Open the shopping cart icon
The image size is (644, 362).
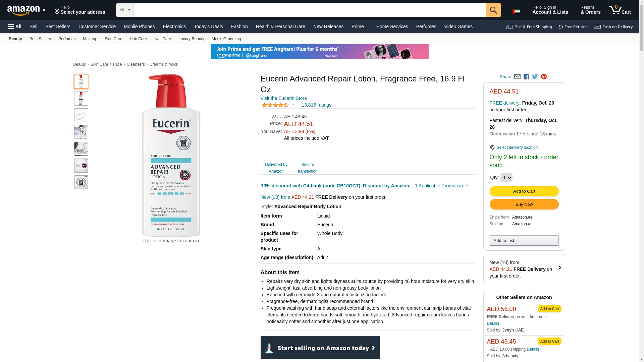620,10
